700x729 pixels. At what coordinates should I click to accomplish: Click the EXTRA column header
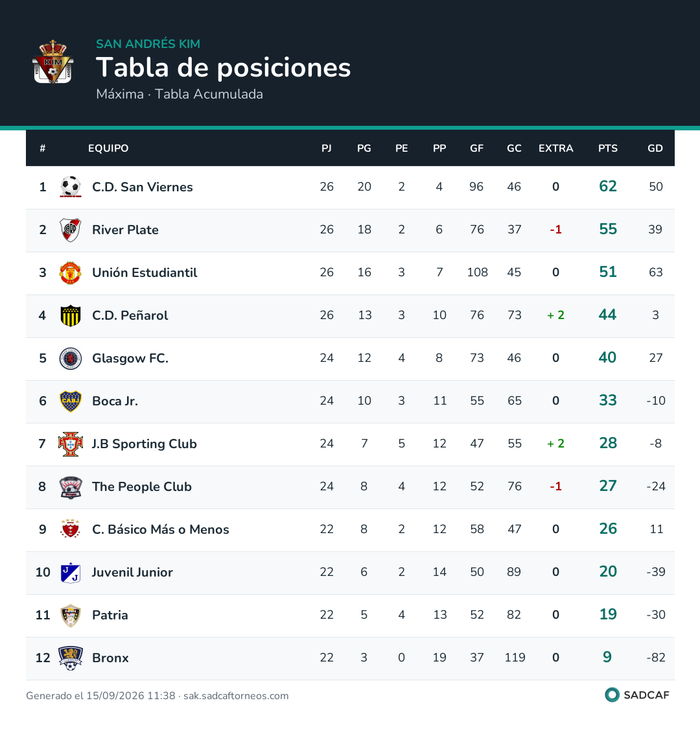(x=555, y=149)
